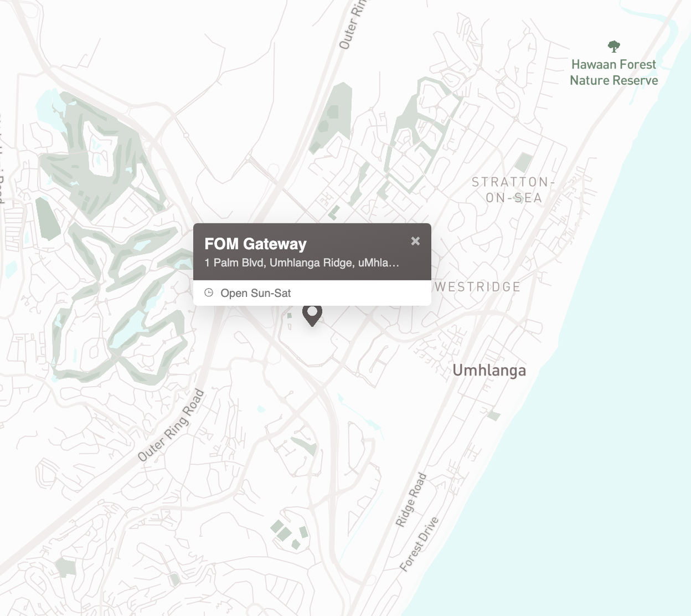Click the STRATTON-ON-SEA neighborhood label
Viewport: 691px width, 616px height.
(x=513, y=190)
